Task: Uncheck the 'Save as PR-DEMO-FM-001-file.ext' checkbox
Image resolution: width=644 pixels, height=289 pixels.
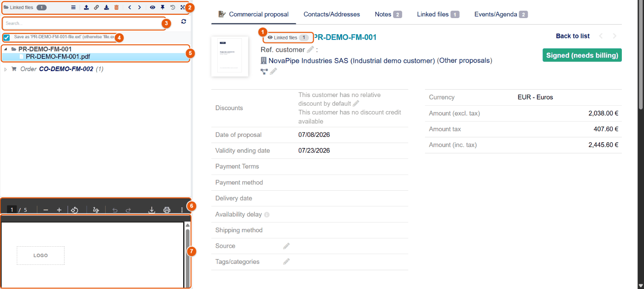Action: 7,38
